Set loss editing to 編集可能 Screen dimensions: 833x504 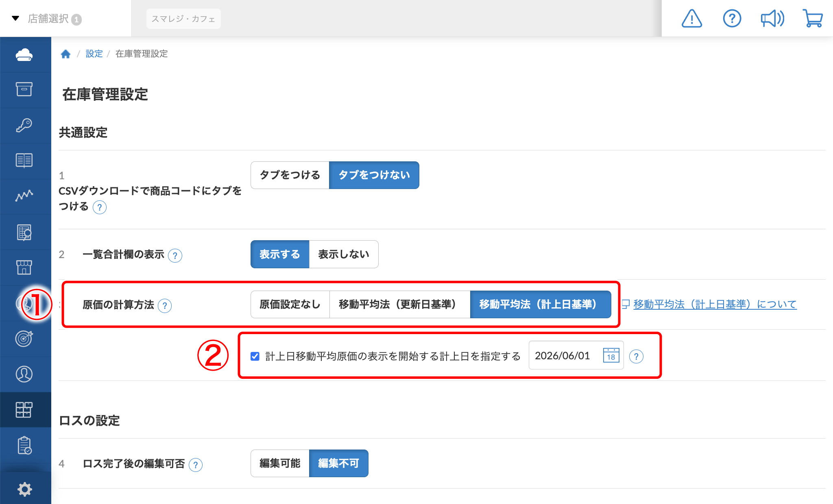(x=280, y=463)
